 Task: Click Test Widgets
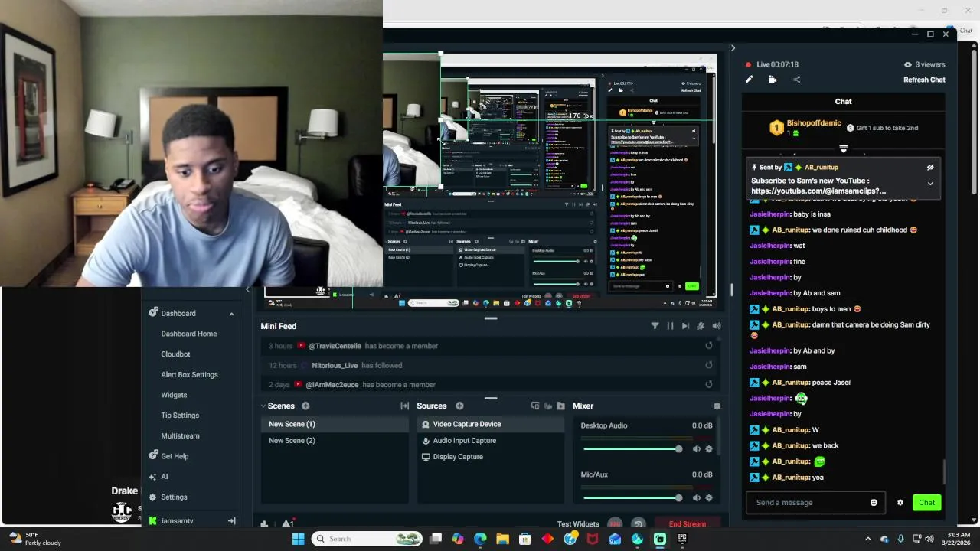[578, 524]
